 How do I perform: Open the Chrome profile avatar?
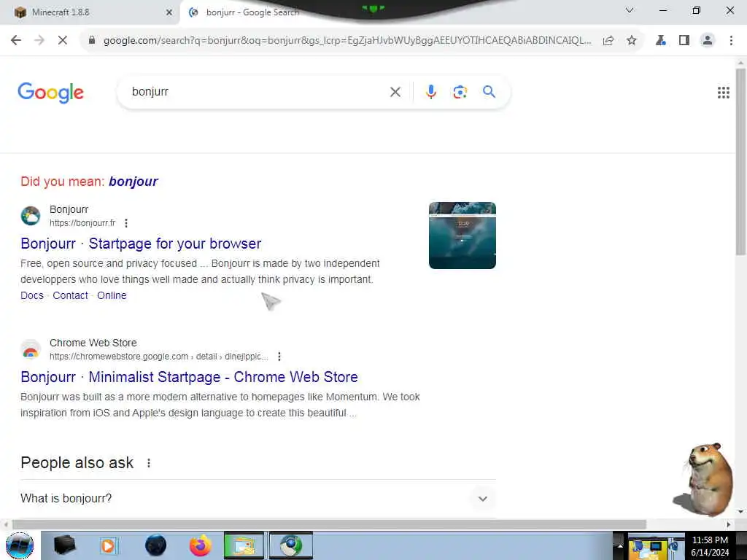click(708, 41)
